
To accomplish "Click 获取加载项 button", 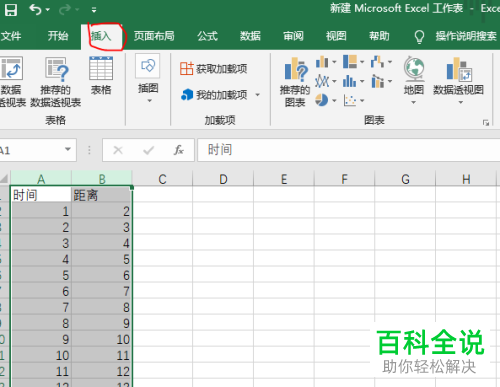I will pyautogui.click(x=214, y=69).
